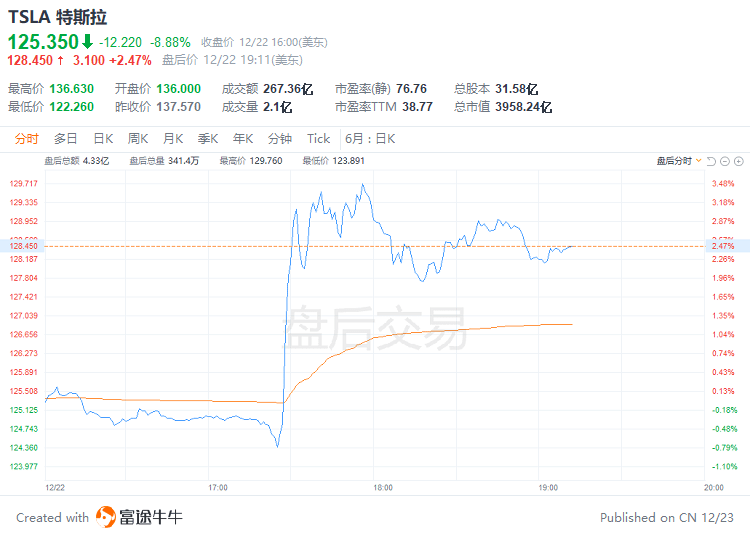The height and width of the screenshot is (538, 750).
Task: Select the 分时 tab
Action: 27,139
